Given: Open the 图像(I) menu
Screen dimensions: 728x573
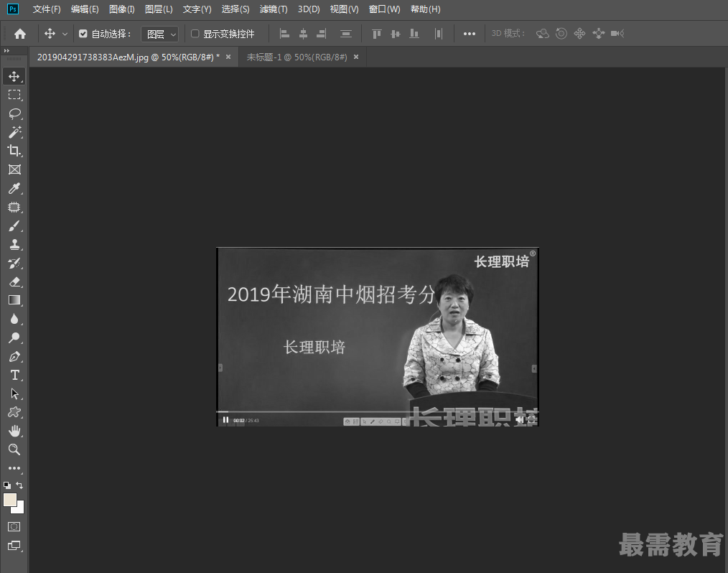Looking at the screenshot, I should click(x=121, y=9).
